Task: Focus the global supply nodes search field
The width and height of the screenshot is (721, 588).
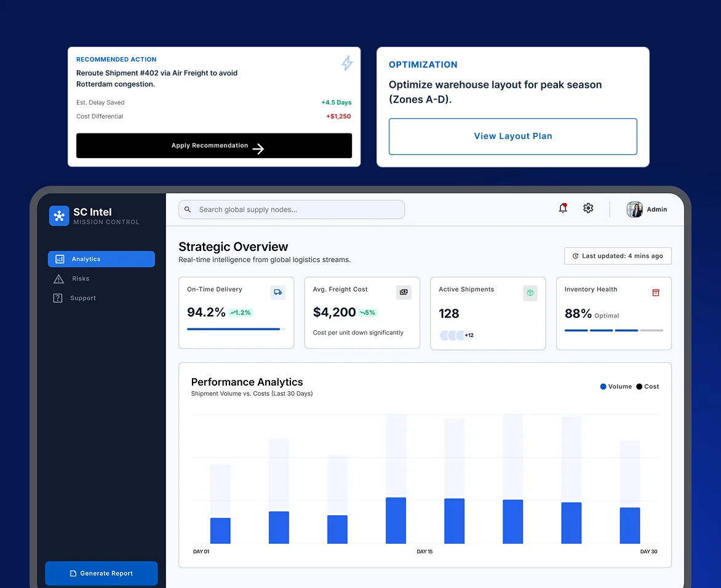Action: pyautogui.click(x=292, y=210)
